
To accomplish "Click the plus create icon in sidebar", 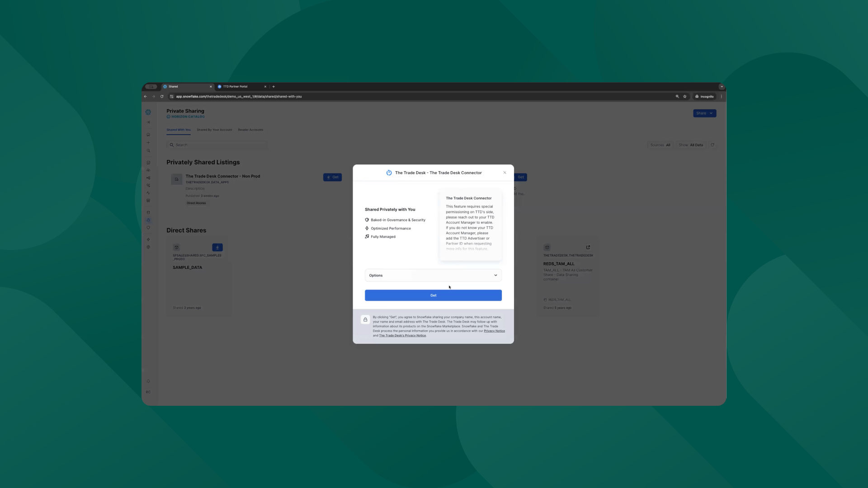I will [x=148, y=143].
